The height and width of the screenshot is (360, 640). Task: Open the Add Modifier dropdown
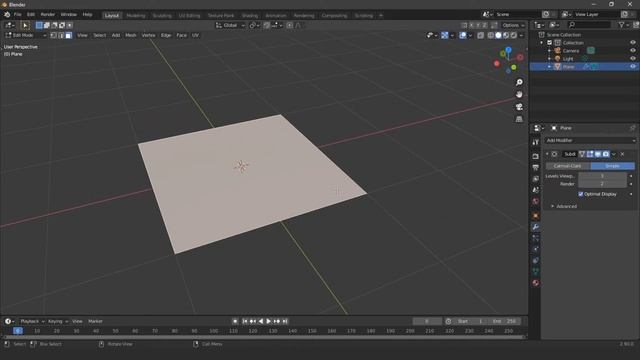coord(590,140)
